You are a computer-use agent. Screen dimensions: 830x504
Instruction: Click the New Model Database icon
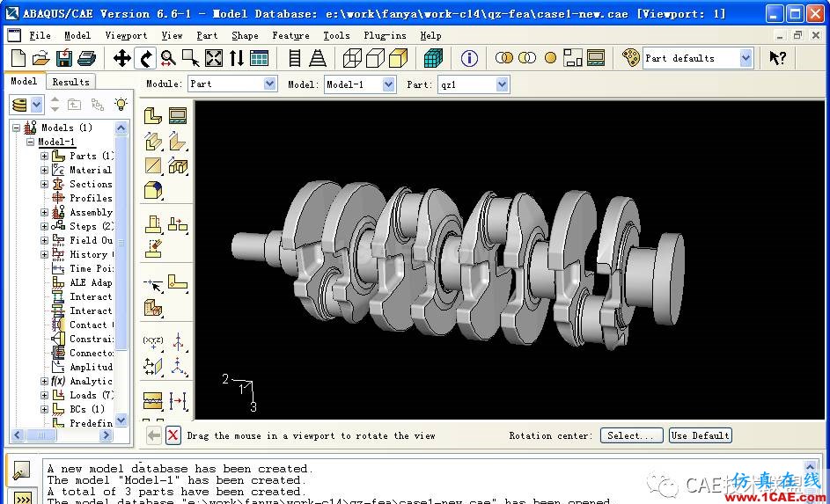pos(18,58)
